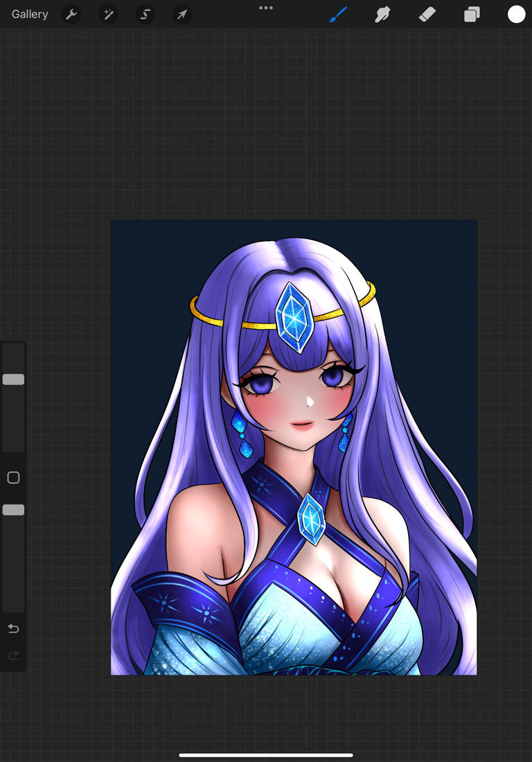Viewport: 532px width, 762px height.
Task: Open the Layers panel
Action: click(x=472, y=15)
